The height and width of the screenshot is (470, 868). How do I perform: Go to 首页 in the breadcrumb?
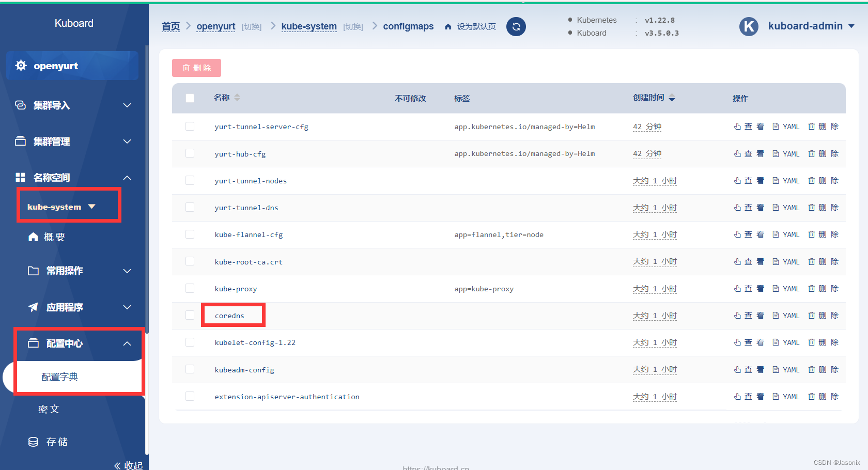pos(171,26)
